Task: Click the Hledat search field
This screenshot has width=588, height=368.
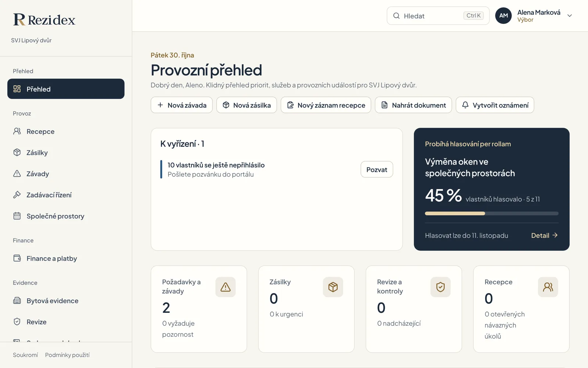Action: [438, 16]
